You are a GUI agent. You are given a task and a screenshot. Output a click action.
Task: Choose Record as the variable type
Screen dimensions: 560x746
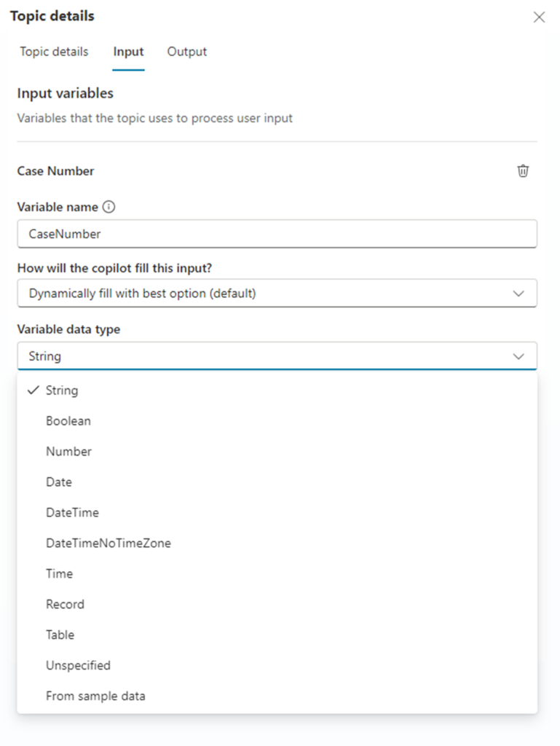(65, 605)
